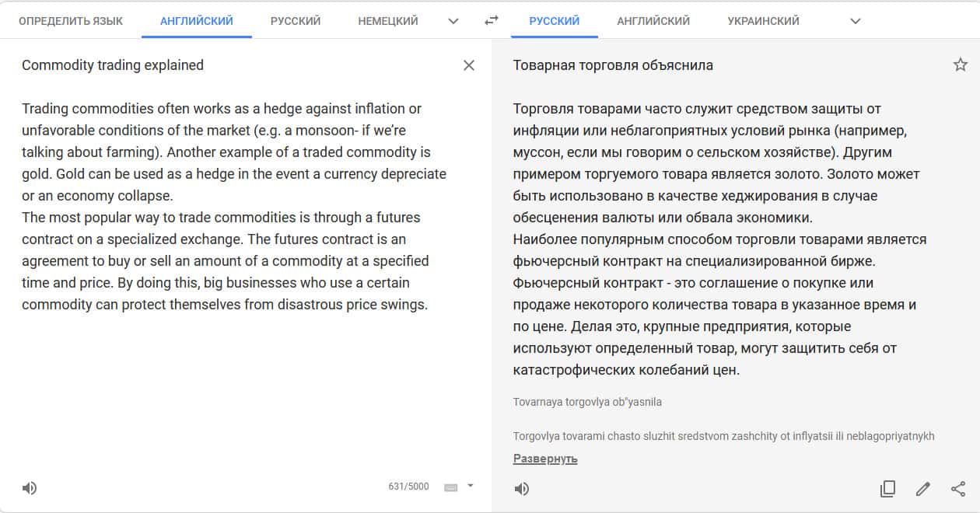Suggest an edit with the pencil icon
The image size is (980, 513).
(x=923, y=489)
